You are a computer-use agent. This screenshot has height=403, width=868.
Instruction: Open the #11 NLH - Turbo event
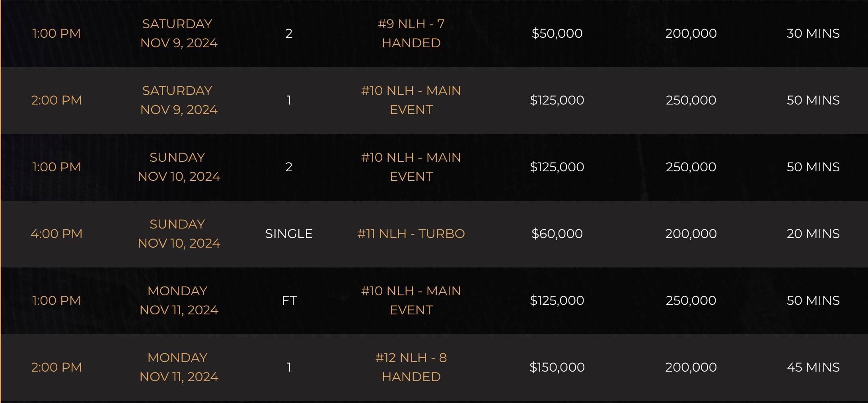tap(411, 234)
